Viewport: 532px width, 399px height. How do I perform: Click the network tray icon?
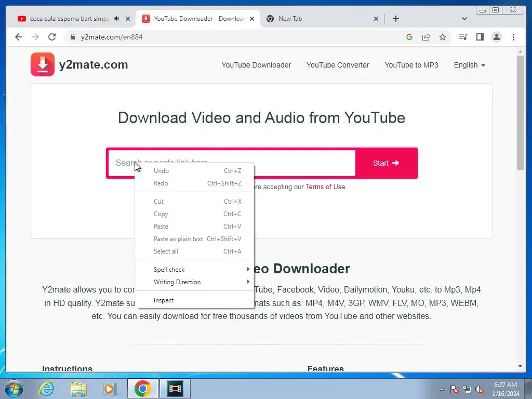(467, 389)
